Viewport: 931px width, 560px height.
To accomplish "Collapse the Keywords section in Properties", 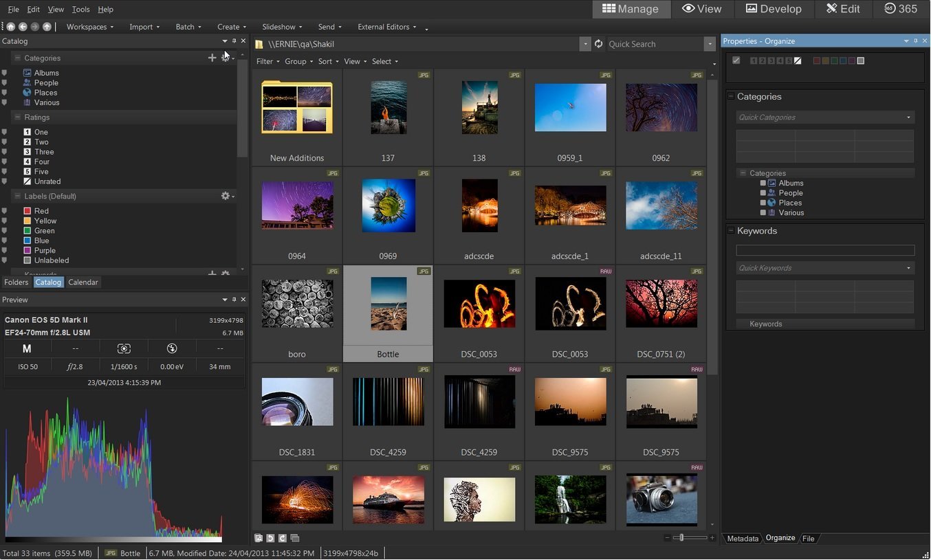I will click(x=731, y=230).
